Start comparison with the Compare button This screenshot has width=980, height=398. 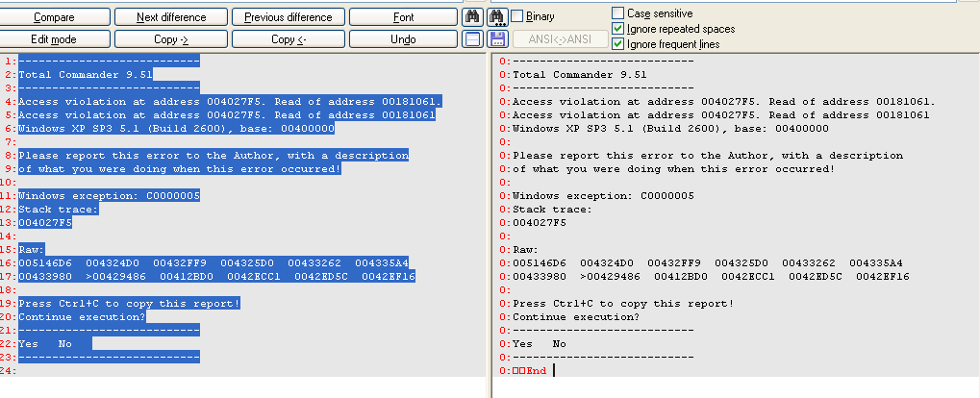tap(55, 17)
